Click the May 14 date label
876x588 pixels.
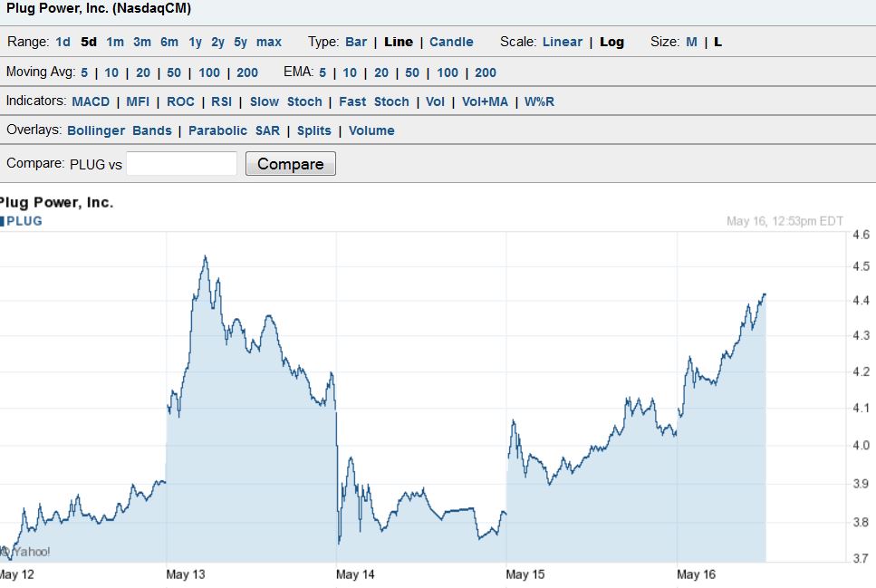point(355,574)
